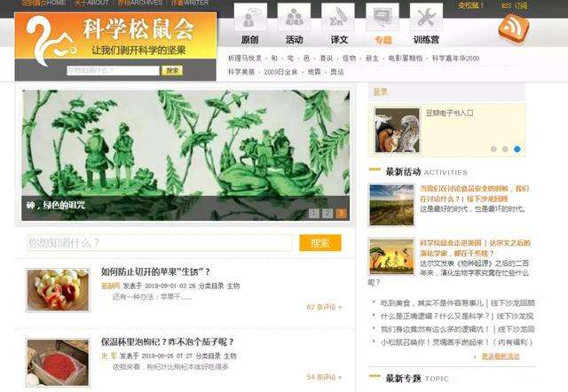Click the 2009日全食 topic tag
The height and width of the screenshot is (392, 568).
(x=280, y=72)
